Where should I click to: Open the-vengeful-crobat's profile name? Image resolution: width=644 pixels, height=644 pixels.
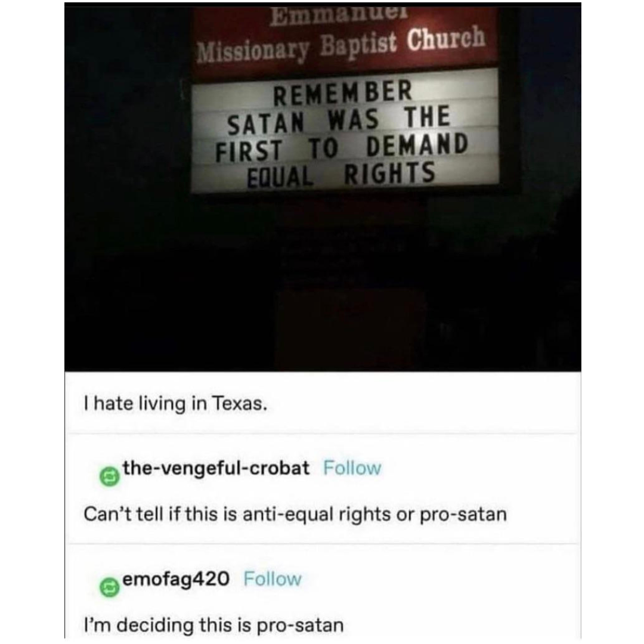[216, 468]
